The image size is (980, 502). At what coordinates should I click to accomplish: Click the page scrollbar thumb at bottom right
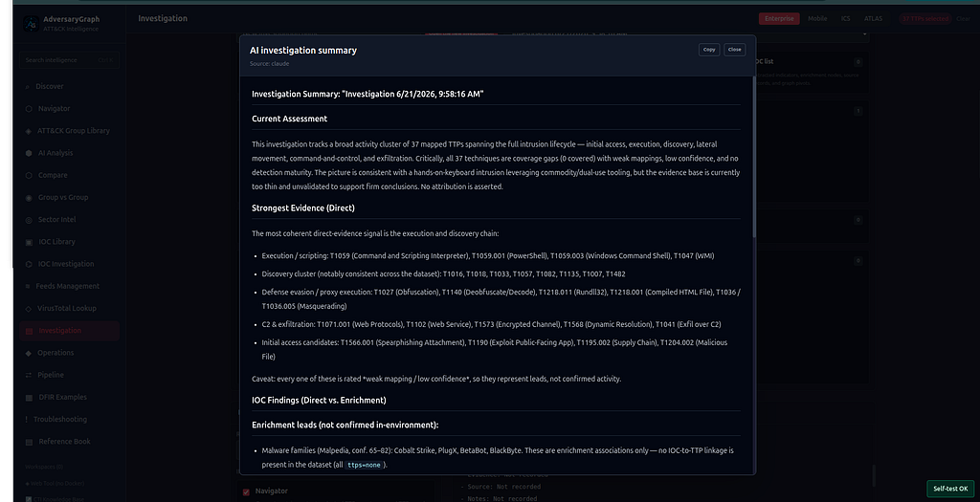click(874, 476)
